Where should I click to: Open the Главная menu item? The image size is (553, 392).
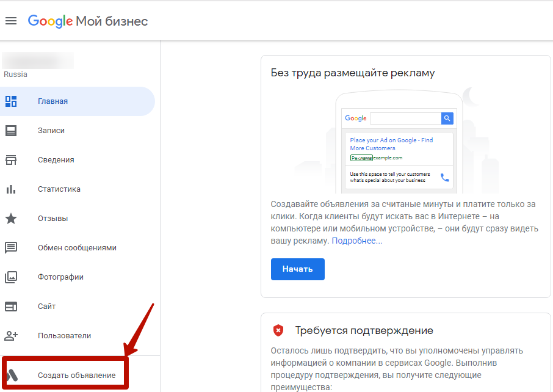(x=78, y=101)
